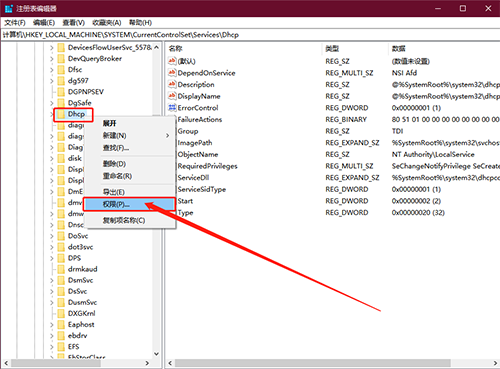Choose 复制项名称(C) in the context menu
The height and width of the screenshot is (369, 500).
click(130, 220)
